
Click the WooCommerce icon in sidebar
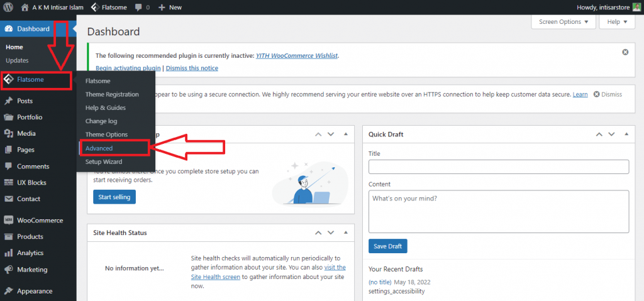click(9, 220)
